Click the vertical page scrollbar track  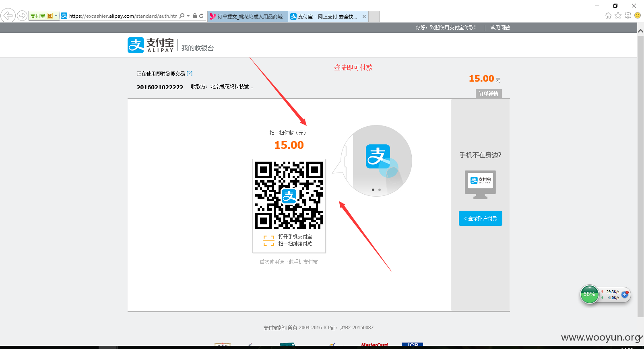[640, 177]
